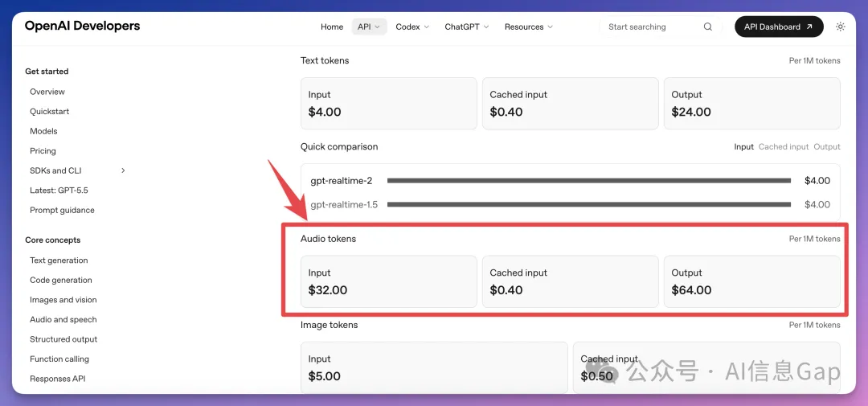Image resolution: width=868 pixels, height=406 pixels.
Task: Open the API Dashboard button
Action: [779, 27]
